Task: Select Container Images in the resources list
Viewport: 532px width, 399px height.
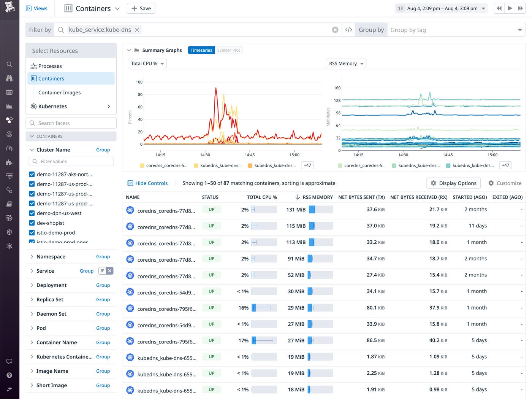Action: tap(59, 92)
